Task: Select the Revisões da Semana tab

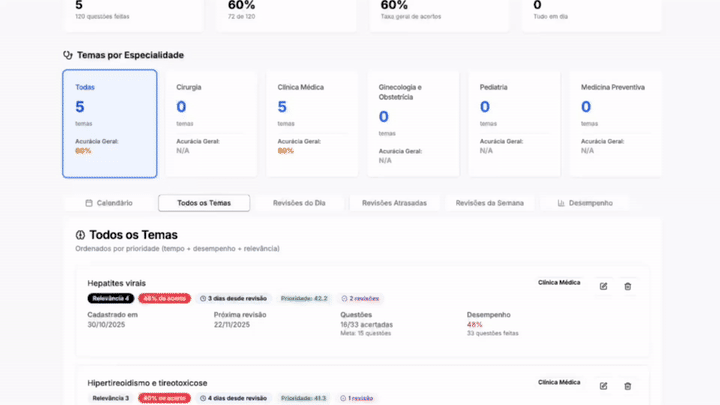Action: (x=489, y=203)
